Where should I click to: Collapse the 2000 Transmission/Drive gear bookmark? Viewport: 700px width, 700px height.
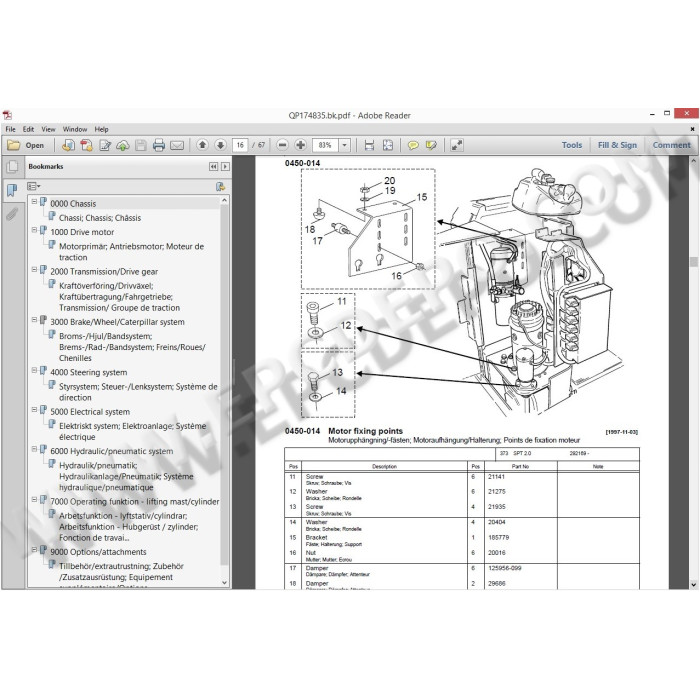pyautogui.click(x=34, y=269)
